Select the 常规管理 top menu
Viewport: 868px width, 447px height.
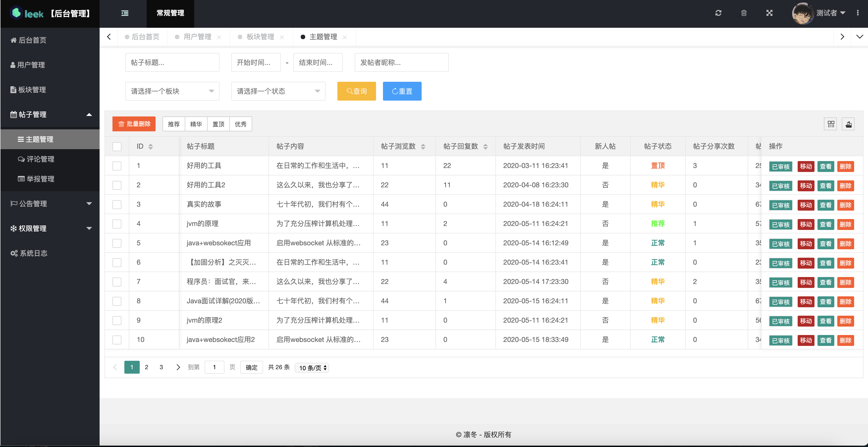(170, 13)
